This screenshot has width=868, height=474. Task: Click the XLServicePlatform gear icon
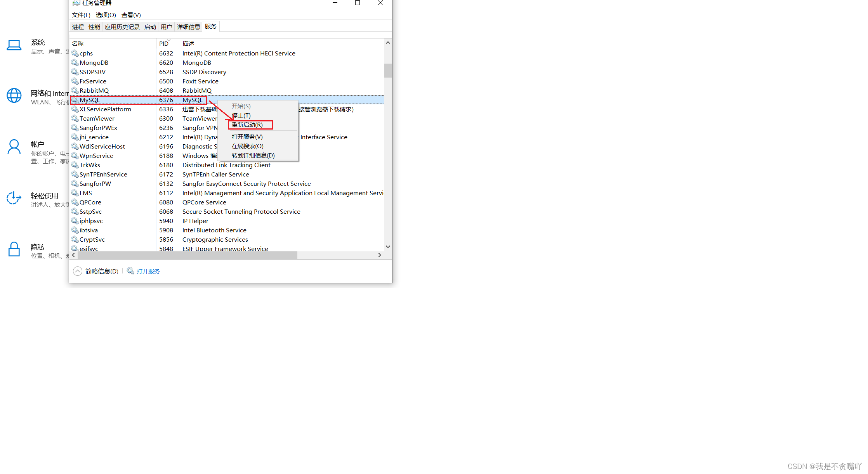pos(75,109)
